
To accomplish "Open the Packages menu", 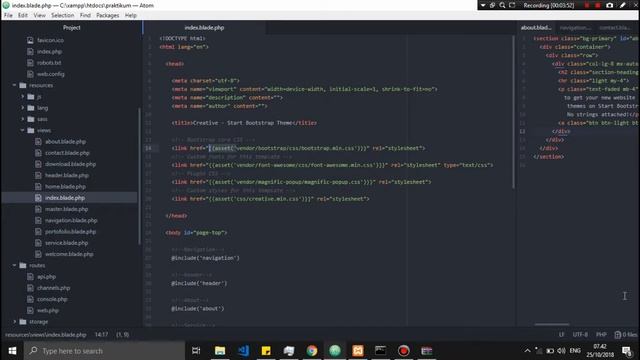I will pos(108,15).
